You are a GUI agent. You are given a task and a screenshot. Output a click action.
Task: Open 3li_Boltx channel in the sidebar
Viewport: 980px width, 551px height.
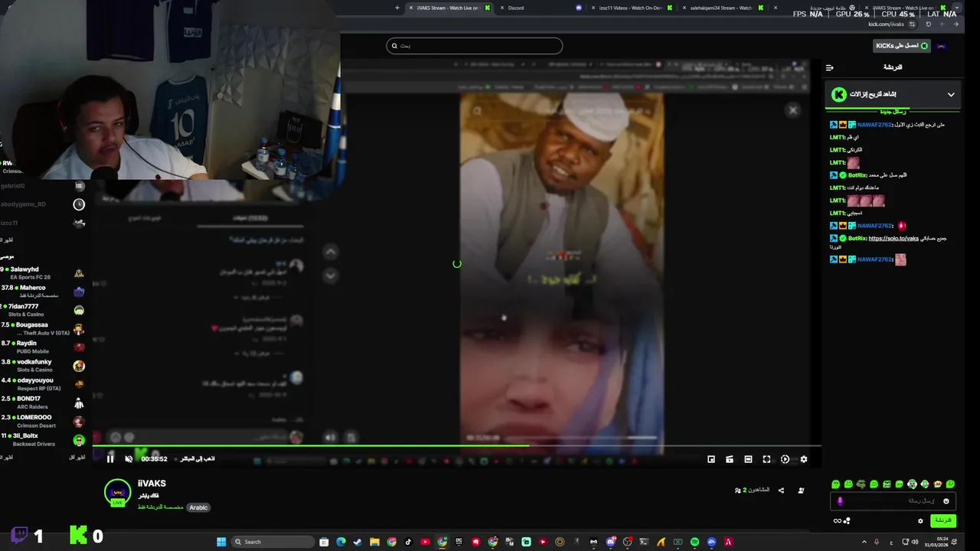42,440
